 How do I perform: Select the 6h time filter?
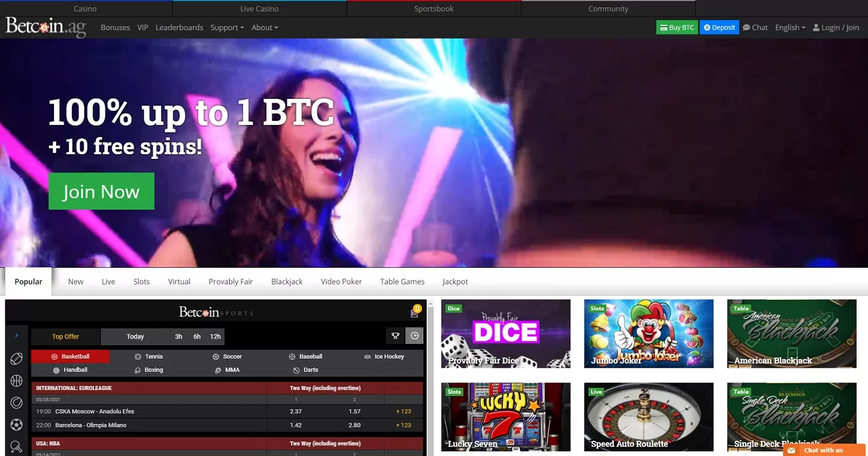[197, 336]
